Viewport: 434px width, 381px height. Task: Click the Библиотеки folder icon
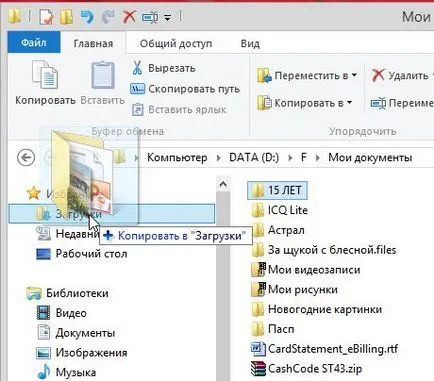coord(34,293)
